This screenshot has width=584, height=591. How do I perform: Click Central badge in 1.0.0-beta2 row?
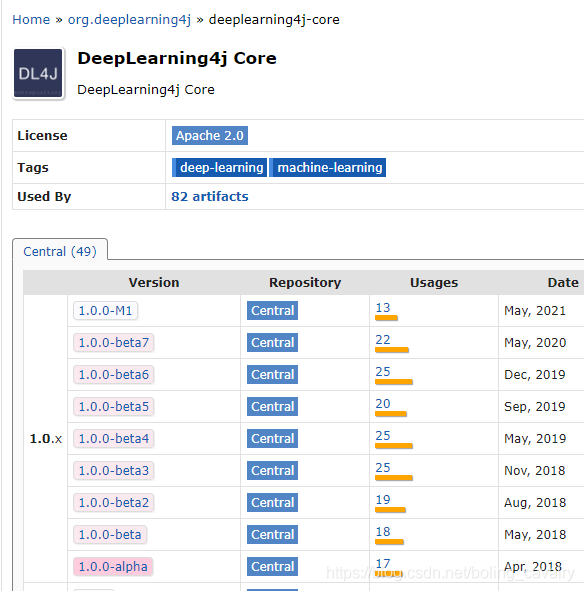[x=272, y=502]
